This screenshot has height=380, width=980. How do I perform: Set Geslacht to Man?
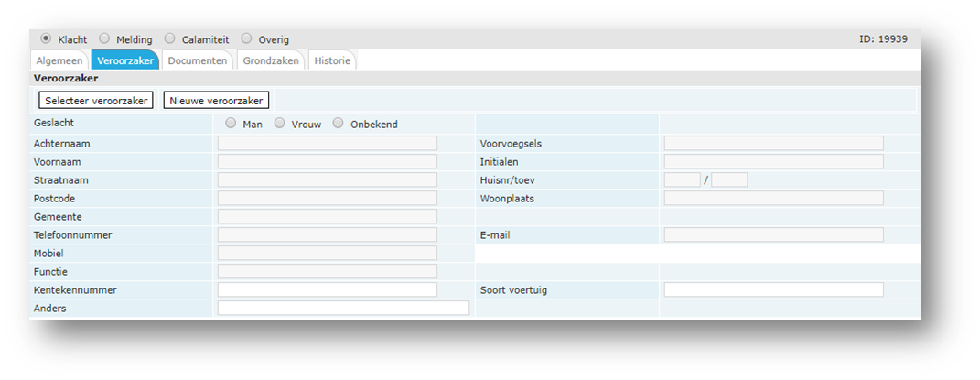[231, 124]
